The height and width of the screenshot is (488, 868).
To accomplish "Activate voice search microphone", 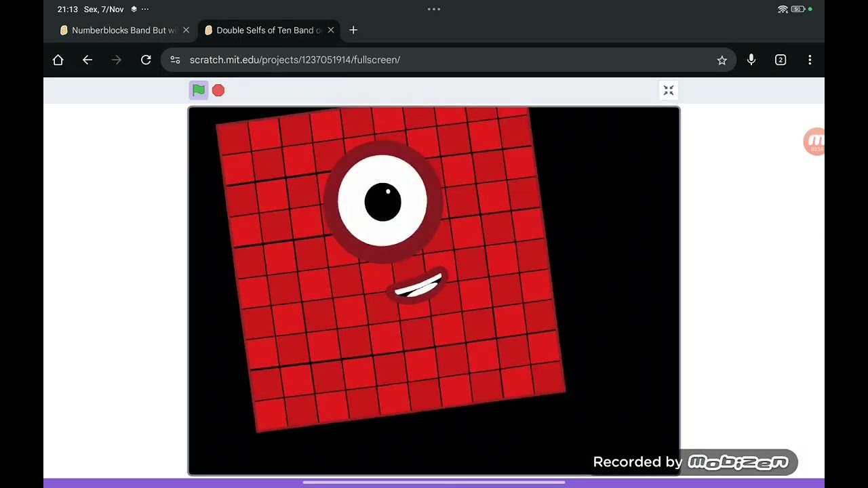I will [x=751, y=60].
